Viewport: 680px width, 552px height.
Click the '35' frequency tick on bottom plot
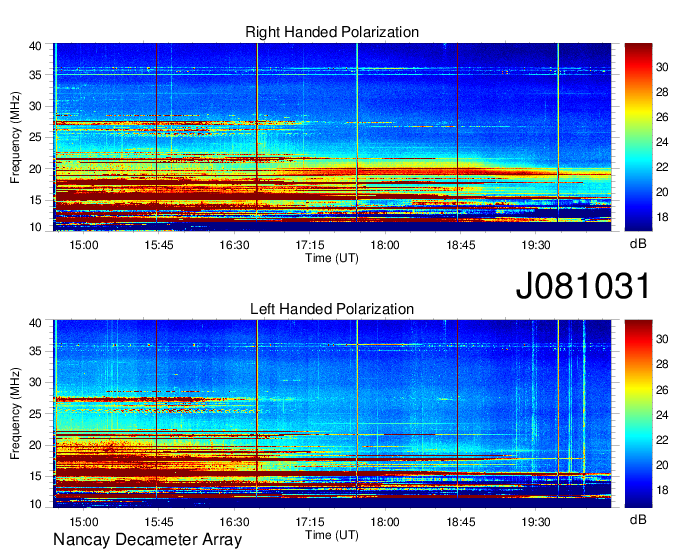[35, 351]
